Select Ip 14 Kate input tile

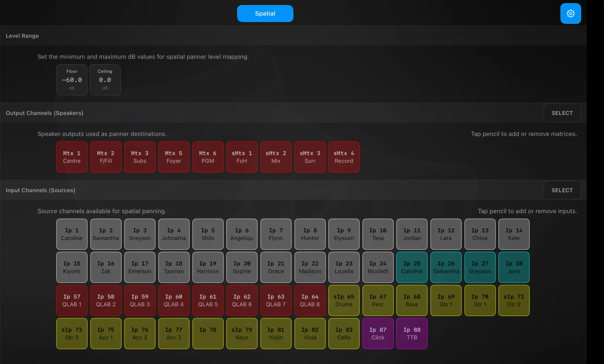[x=514, y=234]
